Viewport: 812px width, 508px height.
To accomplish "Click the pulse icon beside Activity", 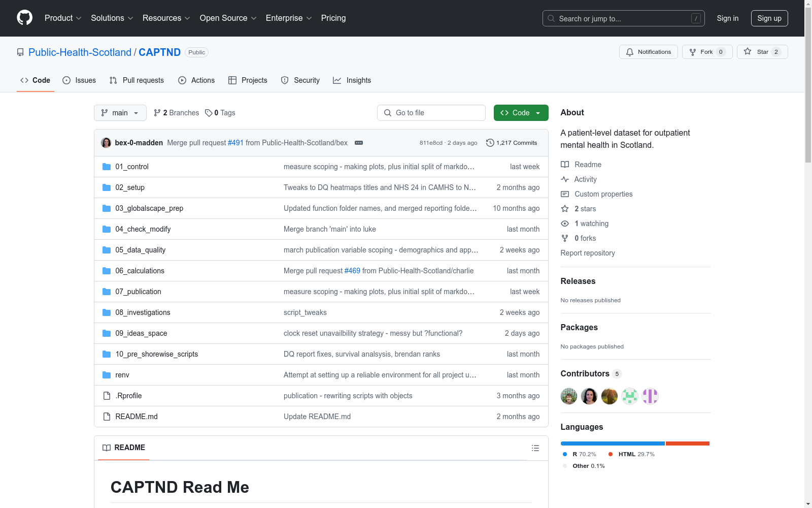I will [565, 179].
